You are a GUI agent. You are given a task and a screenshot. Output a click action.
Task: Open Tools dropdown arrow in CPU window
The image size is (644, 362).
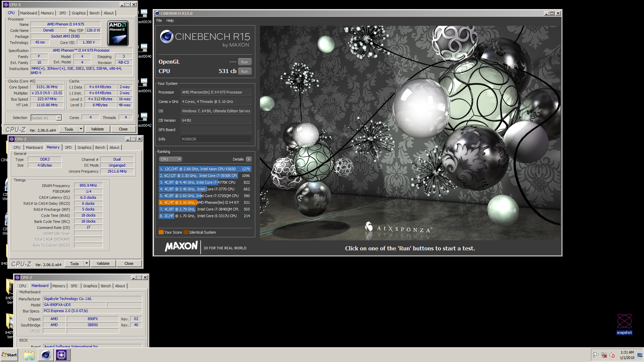(x=81, y=129)
